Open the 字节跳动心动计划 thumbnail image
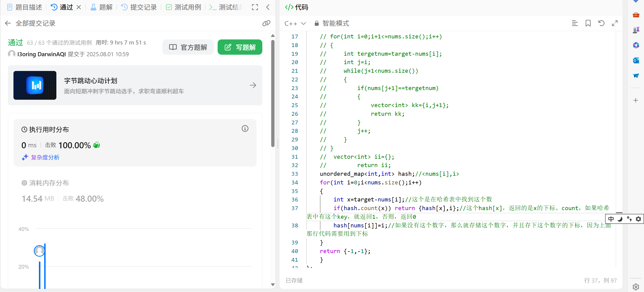644x292 pixels. coord(35,85)
